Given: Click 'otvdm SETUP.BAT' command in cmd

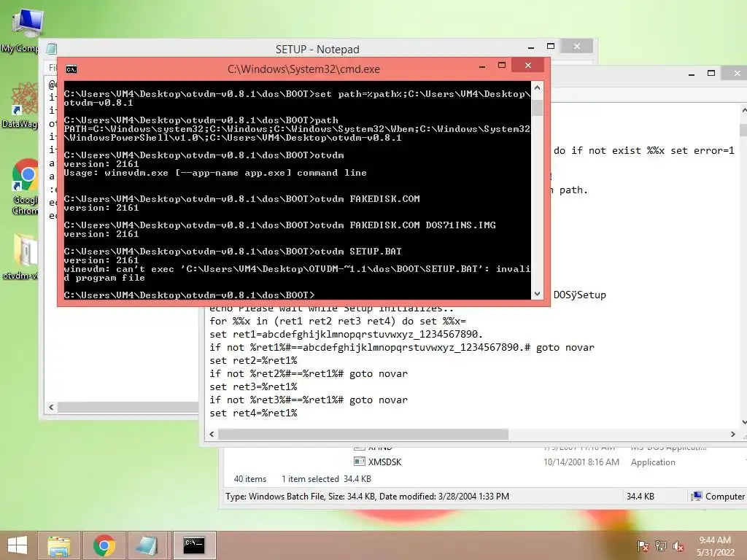Looking at the screenshot, I should pyautogui.click(x=357, y=252).
